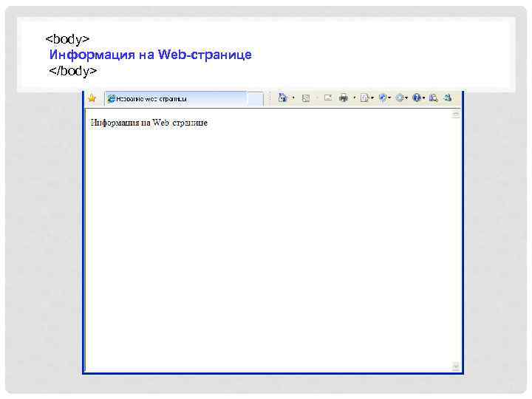
Task: Click the Messenger icon at toolbar end
Action: (448, 98)
